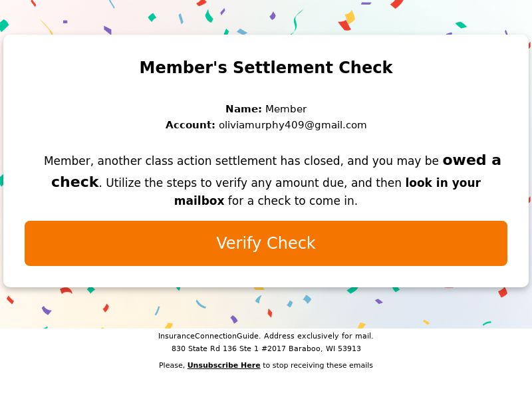The width and height of the screenshot is (532, 399).
Task: Click the to stop receiving these emails text
Action: pos(318,365)
